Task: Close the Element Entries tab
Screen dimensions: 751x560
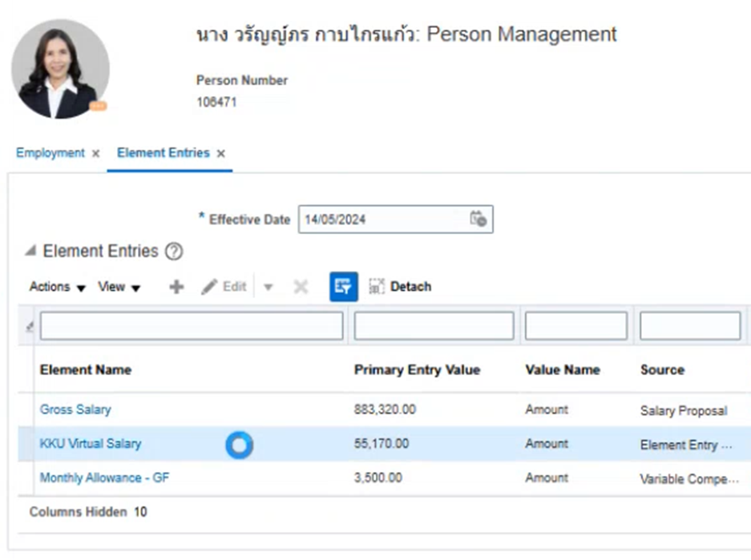Action: tap(221, 154)
